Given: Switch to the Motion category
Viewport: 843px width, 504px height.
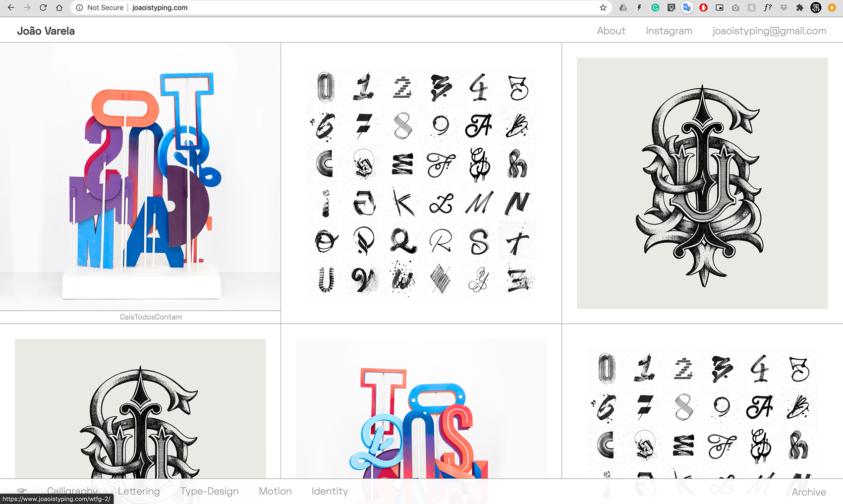Looking at the screenshot, I should [275, 491].
